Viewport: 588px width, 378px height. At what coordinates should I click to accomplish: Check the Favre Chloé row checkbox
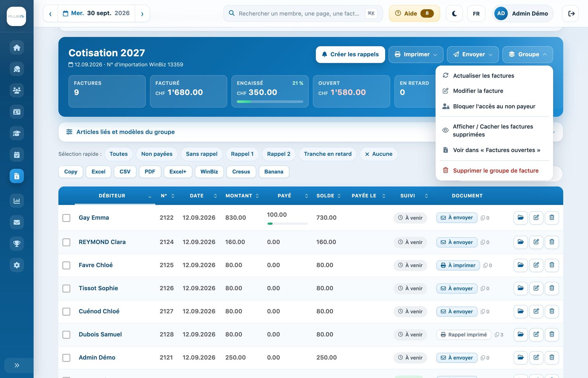tap(67, 266)
